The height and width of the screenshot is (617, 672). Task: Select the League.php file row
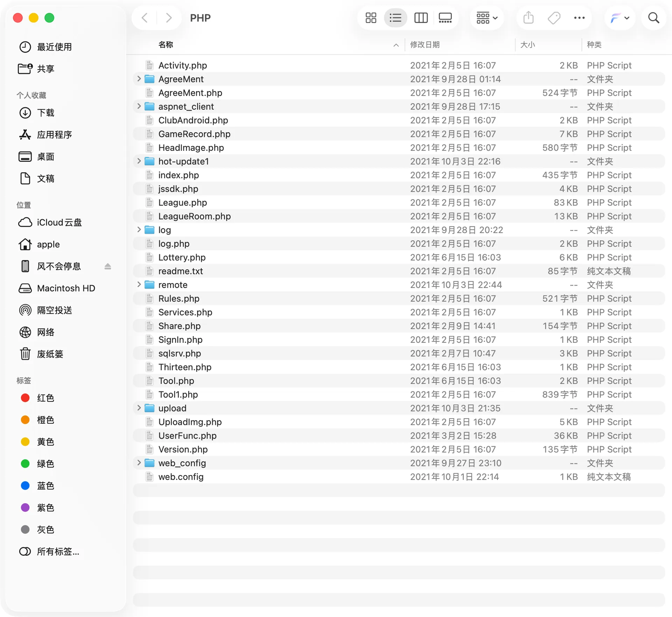click(399, 202)
